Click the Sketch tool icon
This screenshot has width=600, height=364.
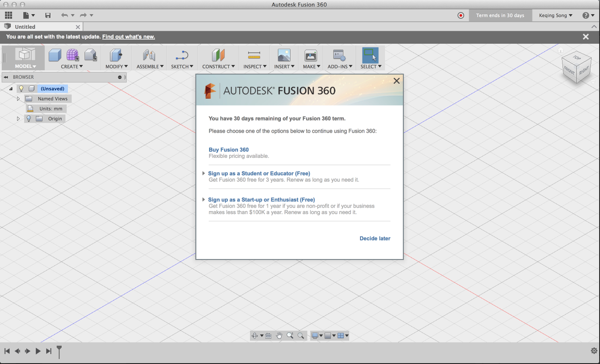(x=181, y=56)
